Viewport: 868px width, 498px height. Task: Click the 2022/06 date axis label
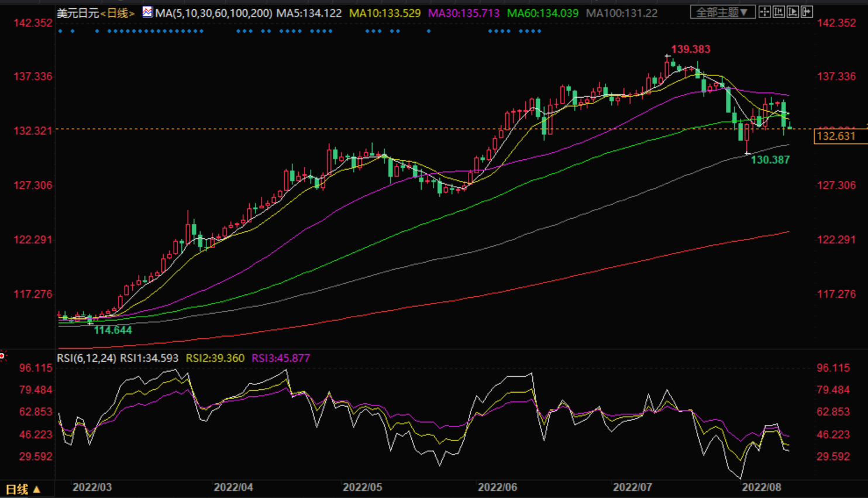(x=497, y=487)
